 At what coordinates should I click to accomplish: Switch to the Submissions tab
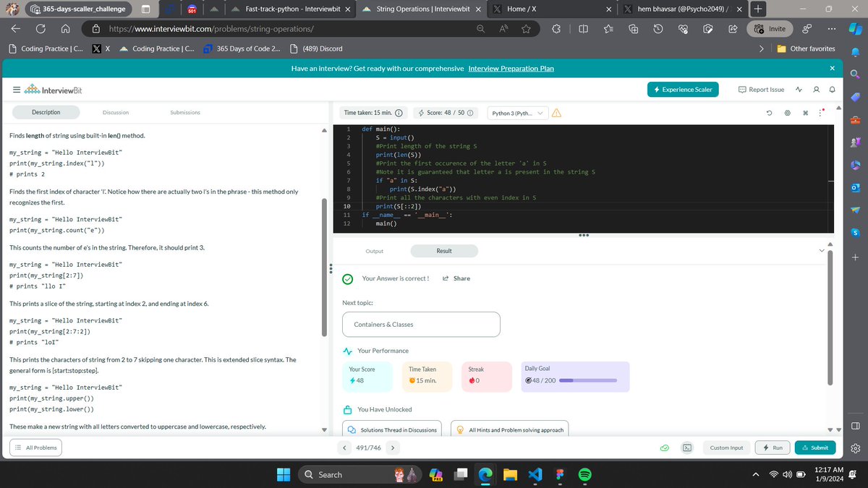(x=185, y=112)
